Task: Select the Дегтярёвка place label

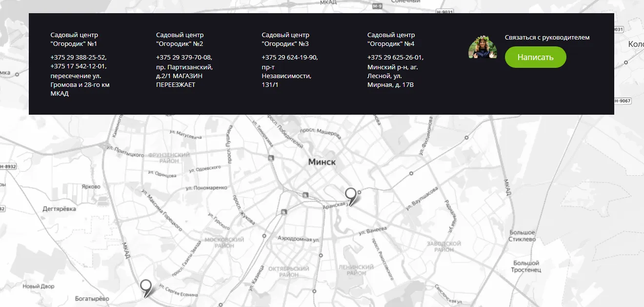Action: click(x=60, y=209)
